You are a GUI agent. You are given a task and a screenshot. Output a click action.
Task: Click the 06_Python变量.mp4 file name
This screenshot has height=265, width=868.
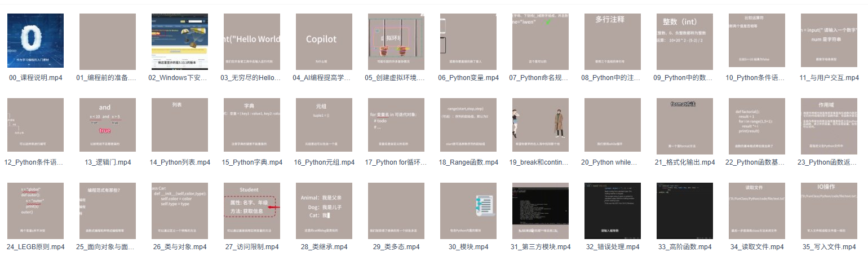click(468, 78)
